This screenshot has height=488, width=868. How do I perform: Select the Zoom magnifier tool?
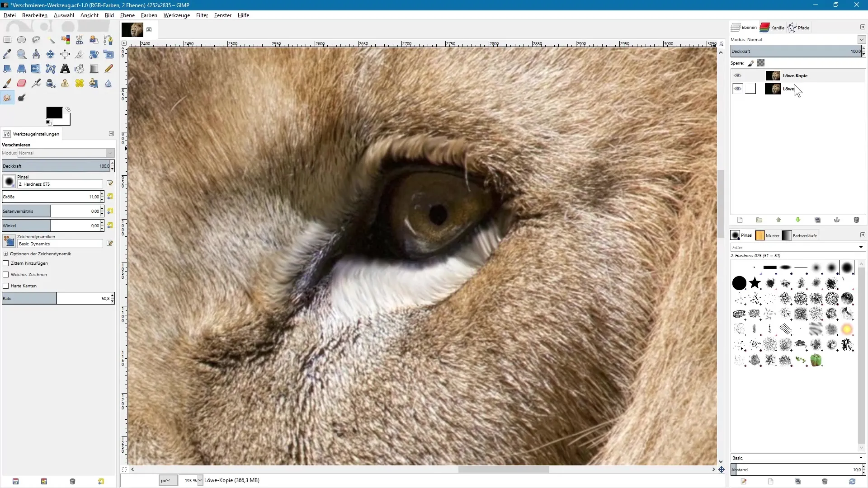[x=21, y=54]
